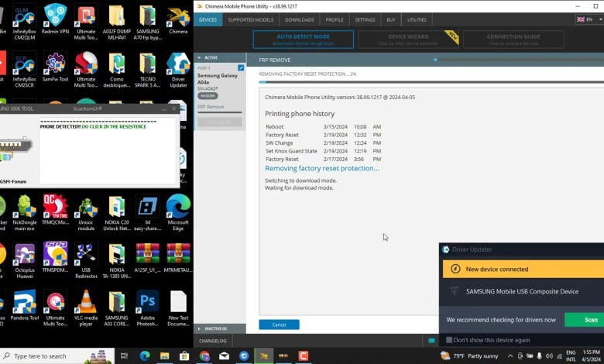The image size is (604, 364).
Task: Open NOKIA C20 Unlock folder
Action: [117, 213]
